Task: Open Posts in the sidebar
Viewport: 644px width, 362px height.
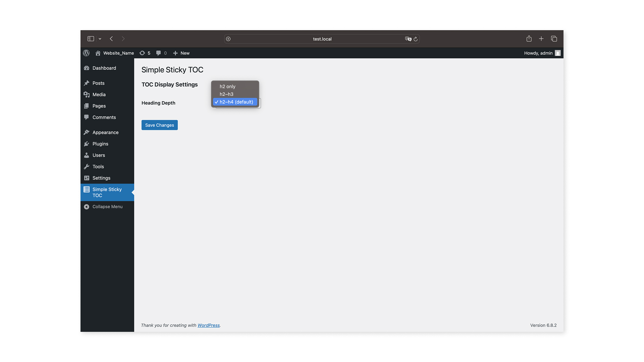Action: [x=107, y=83]
